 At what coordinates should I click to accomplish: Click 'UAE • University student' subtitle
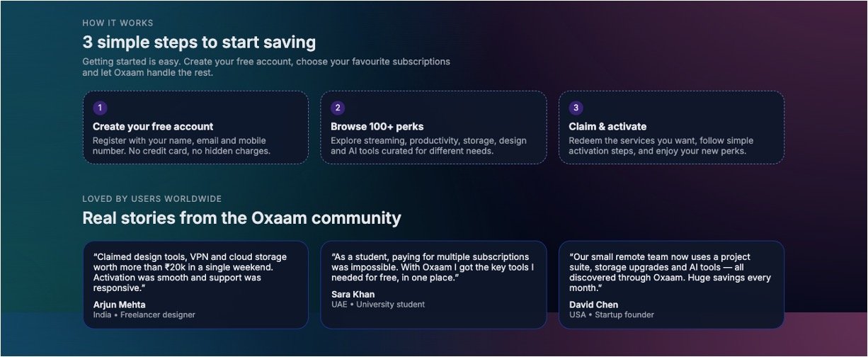[x=378, y=305]
